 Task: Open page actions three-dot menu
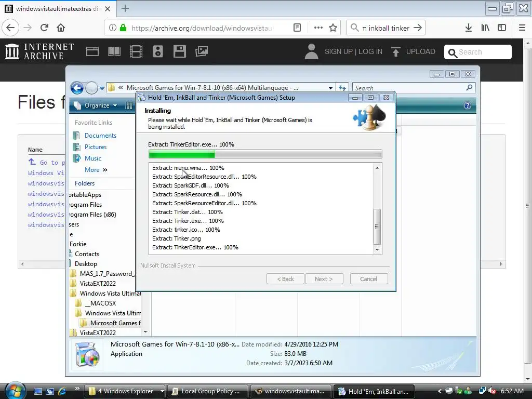coord(318,28)
